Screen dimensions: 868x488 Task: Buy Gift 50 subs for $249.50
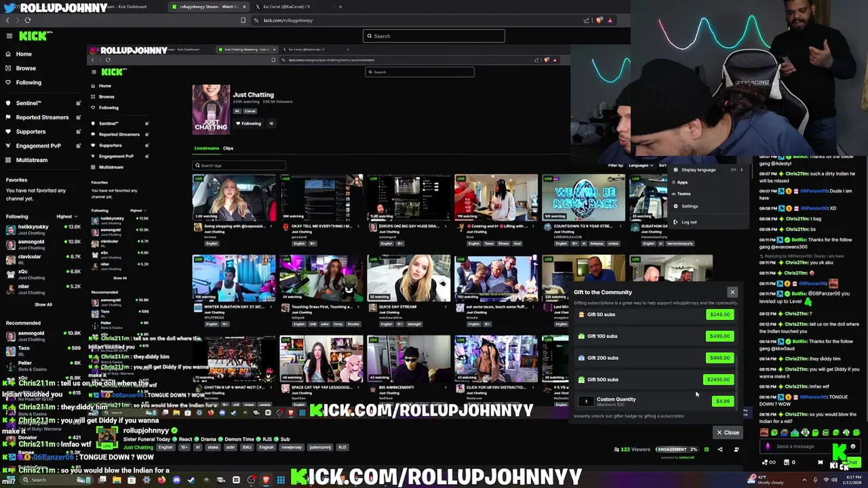719,314
